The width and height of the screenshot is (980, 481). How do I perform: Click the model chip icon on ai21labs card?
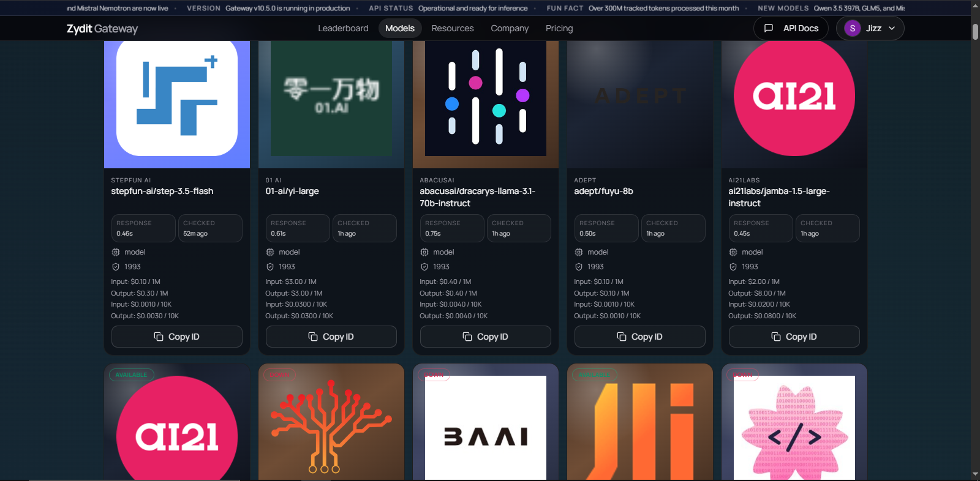point(733,252)
